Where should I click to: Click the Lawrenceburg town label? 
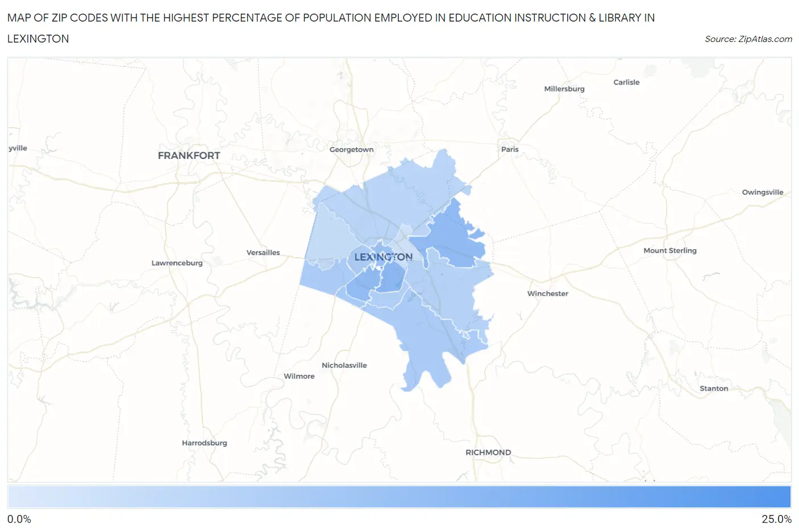point(177,263)
